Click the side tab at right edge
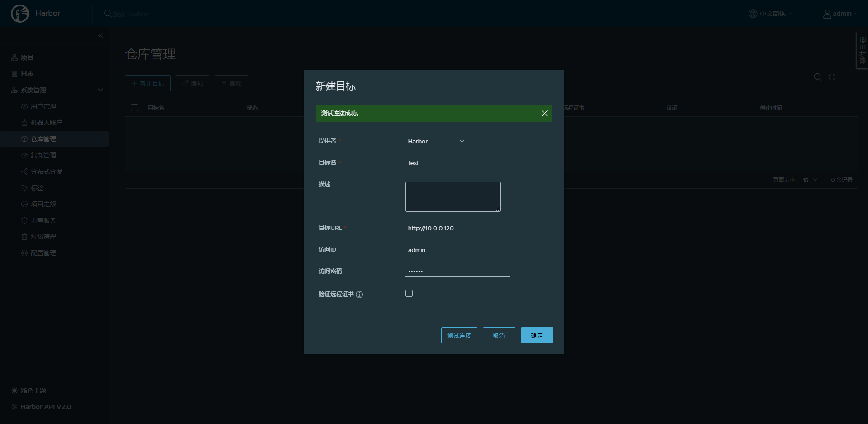This screenshot has height=424, width=868. pyautogui.click(x=863, y=50)
